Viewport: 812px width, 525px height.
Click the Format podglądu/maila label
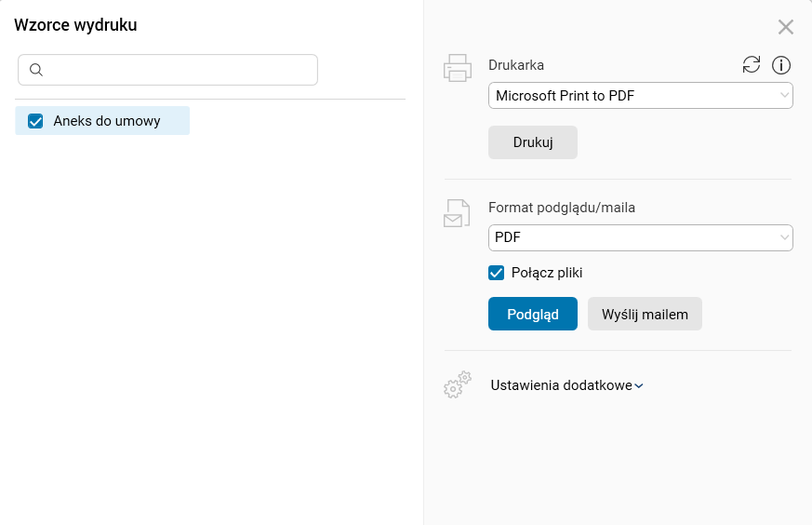click(x=562, y=208)
